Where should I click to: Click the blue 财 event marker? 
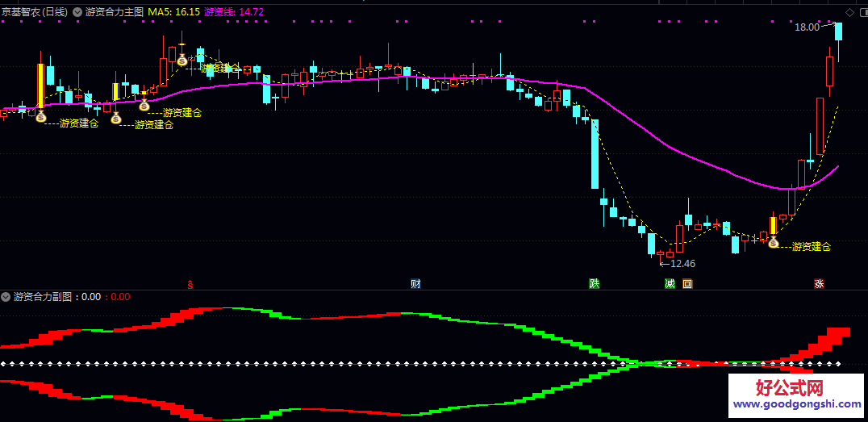pos(415,284)
